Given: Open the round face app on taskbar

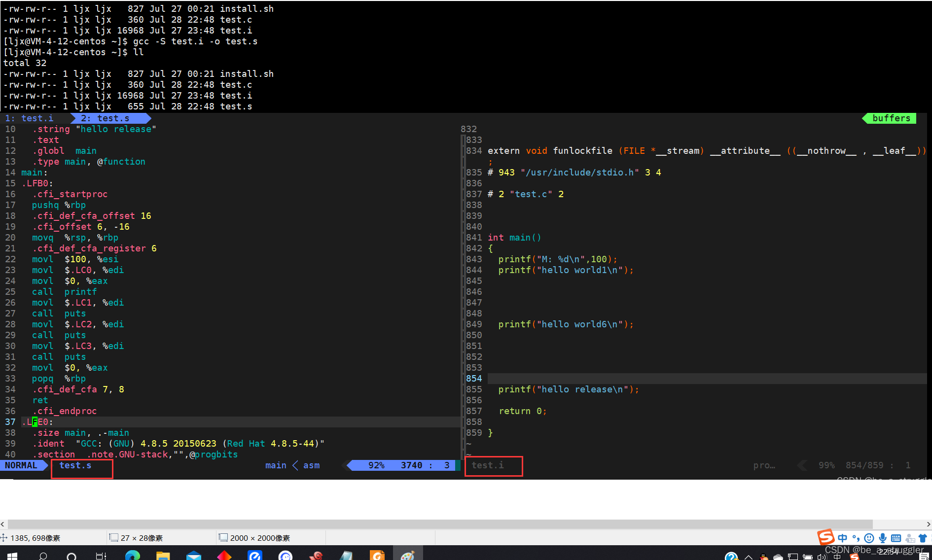Looking at the screenshot, I should coord(286,556).
